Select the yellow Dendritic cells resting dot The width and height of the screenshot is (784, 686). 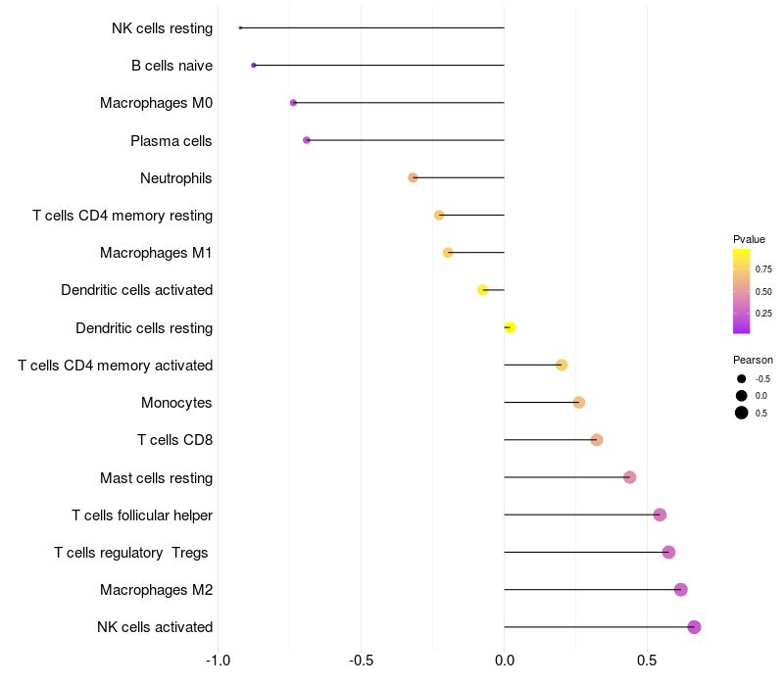pos(510,327)
